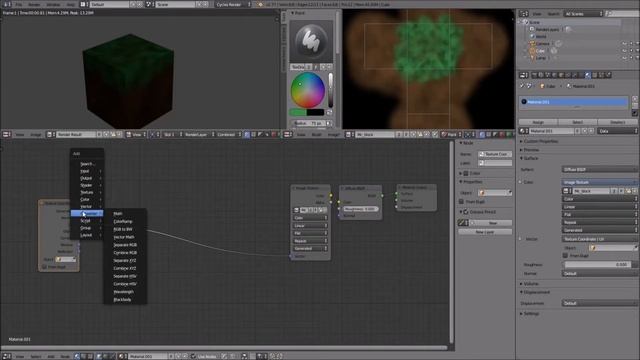Image resolution: width=640 pixels, height=360 pixels.
Task: Adjust the Roughness slider in material properties
Action: (x=598, y=264)
